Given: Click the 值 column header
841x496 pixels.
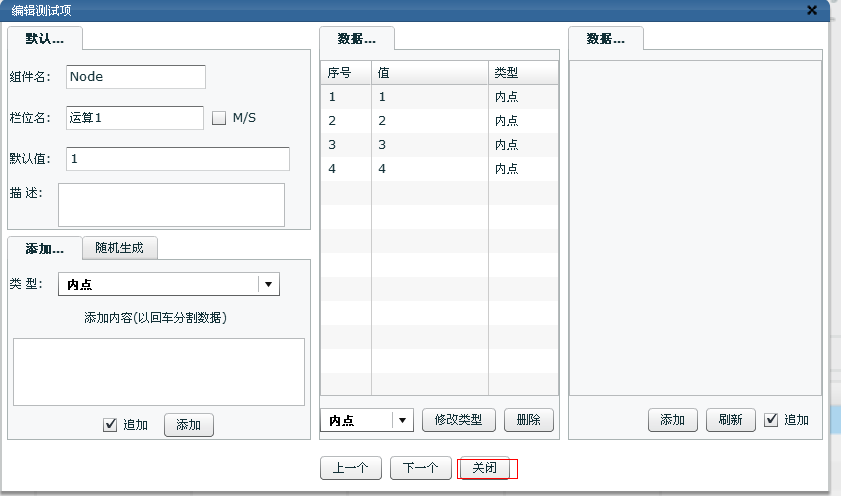Looking at the screenshot, I should [x=430, y=73].
